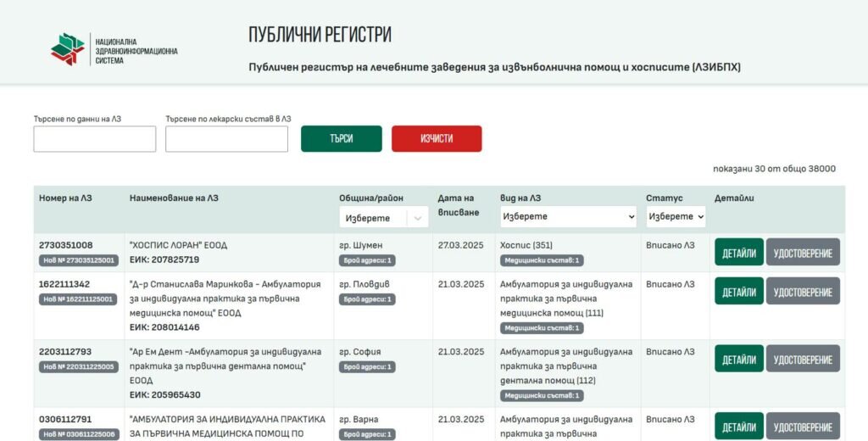Open УДОСТОВЕРЕНИЕ for the Пловдив facility
868x441 pixels.
[x=803, y=291]
